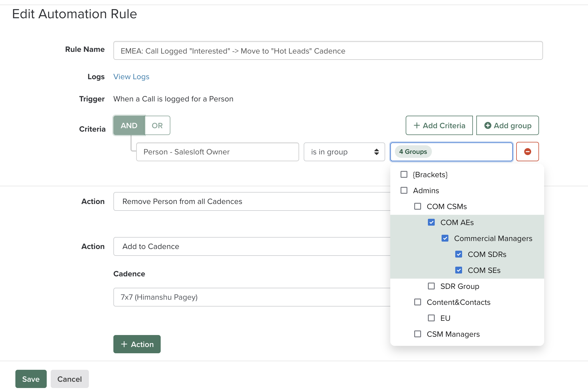588x392 pixels.
Task: Save the automation rule
Action: point(31,379)
